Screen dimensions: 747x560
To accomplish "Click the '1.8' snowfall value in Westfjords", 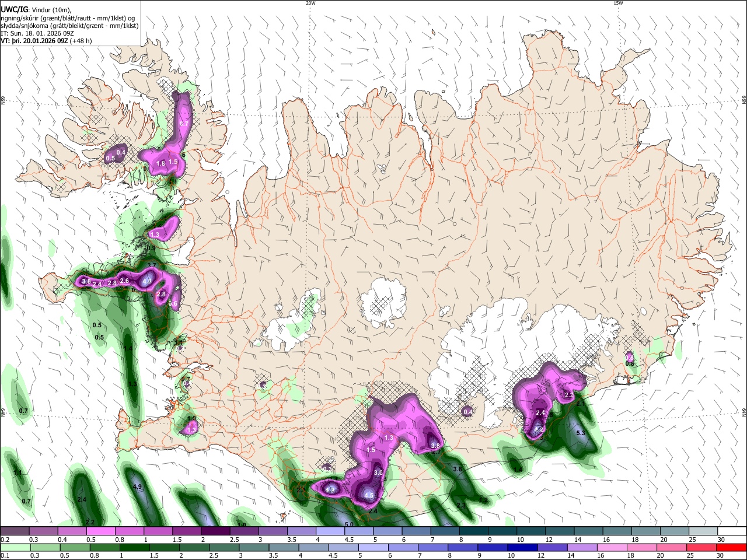I will tap(161, 164).
